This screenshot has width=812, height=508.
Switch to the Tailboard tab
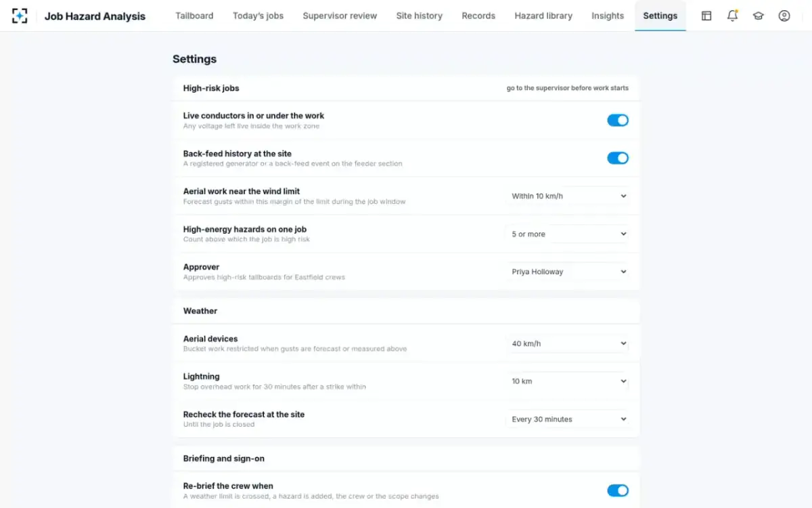coord(194,16)
